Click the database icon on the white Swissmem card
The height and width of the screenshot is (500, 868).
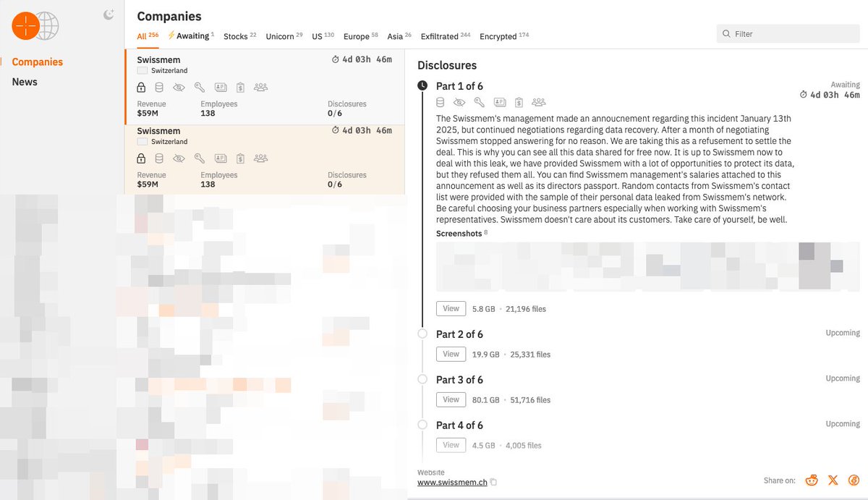pos(159,88)
